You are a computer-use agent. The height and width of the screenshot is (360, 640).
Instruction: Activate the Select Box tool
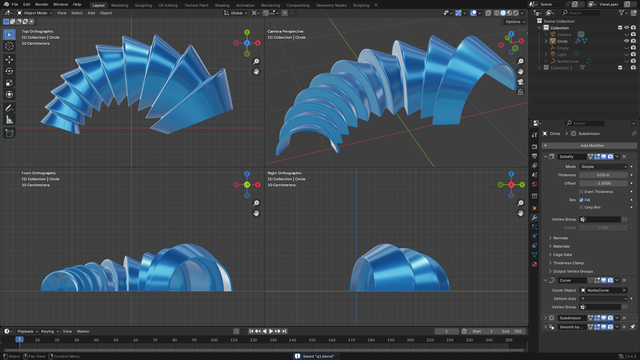[9, 34]
